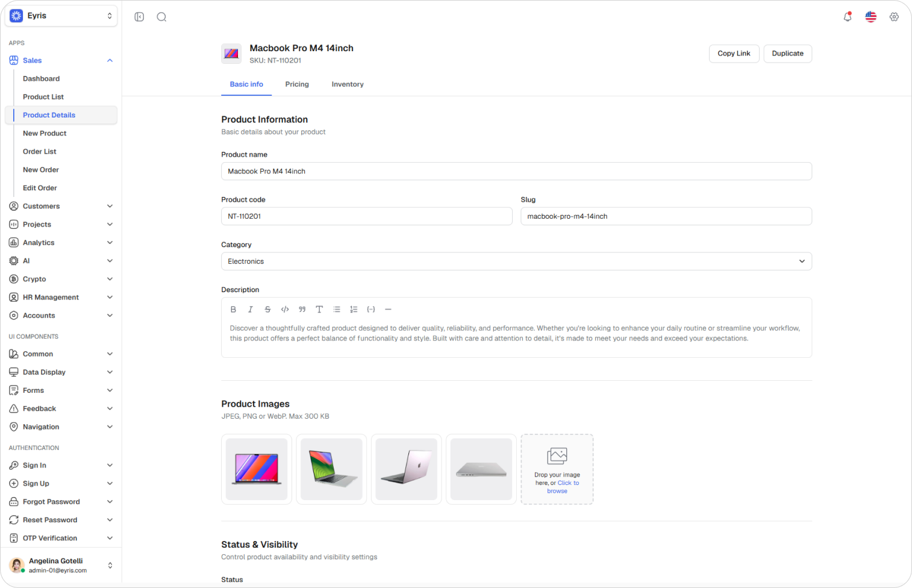
Task: Click into the description text body
Action: (x=516, y=333)
